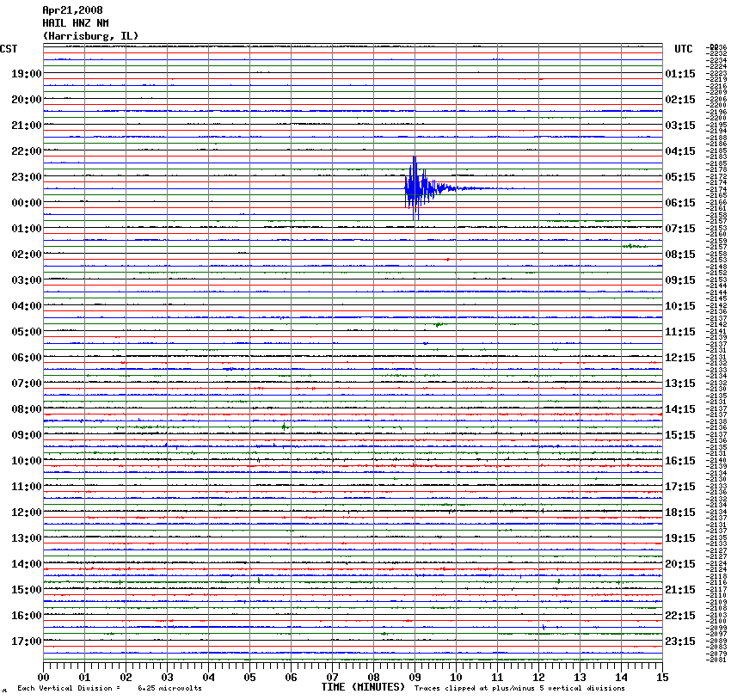
Task: Click the "22:15" UTC time label
Action: coord(680,616)
